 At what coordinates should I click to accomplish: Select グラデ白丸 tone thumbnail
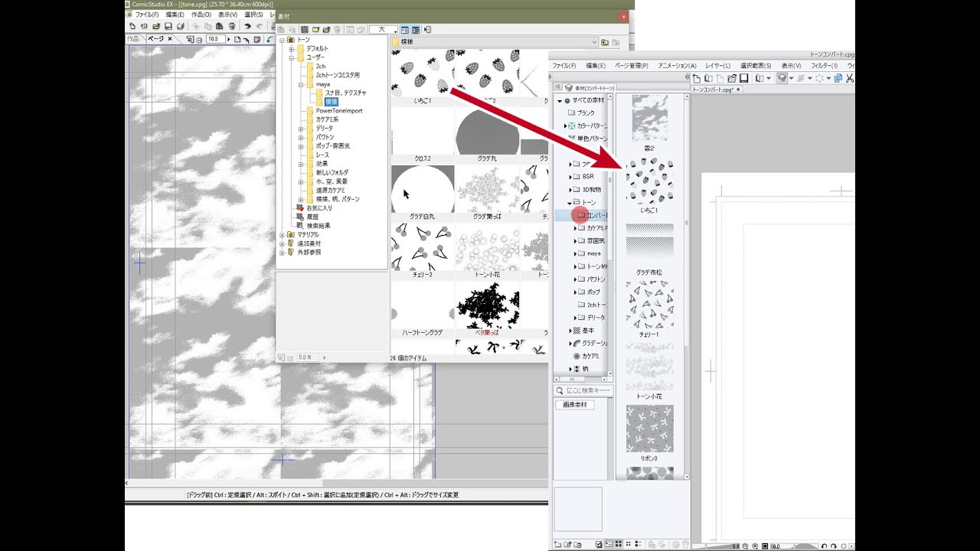(x=423, y=189)
